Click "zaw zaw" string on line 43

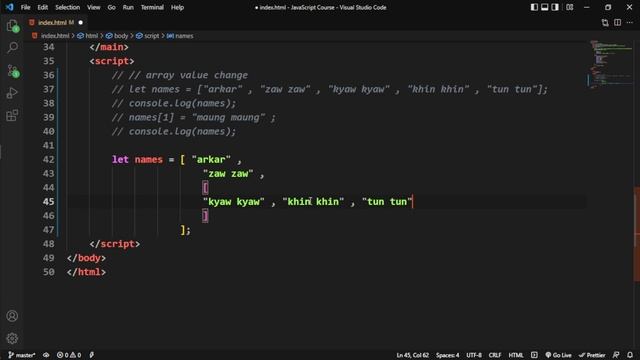tap(228, 174)
